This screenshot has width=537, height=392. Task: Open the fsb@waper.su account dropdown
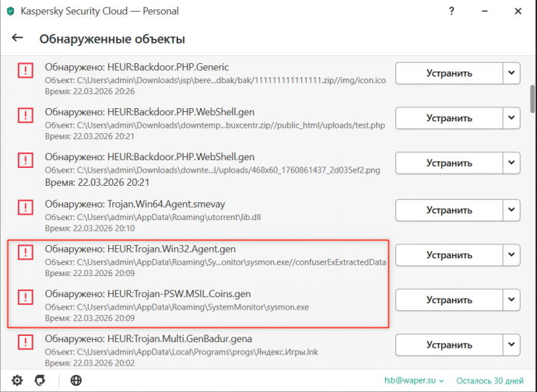414,380
